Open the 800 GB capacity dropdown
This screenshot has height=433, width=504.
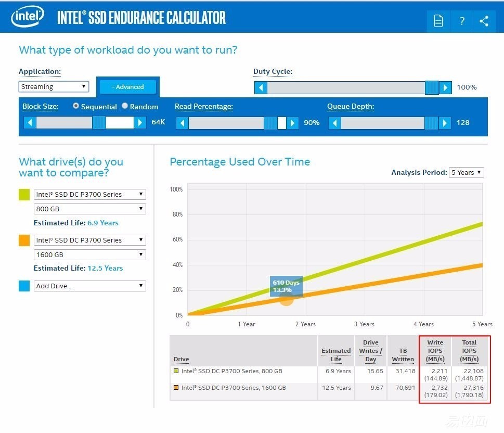(89, 209)
